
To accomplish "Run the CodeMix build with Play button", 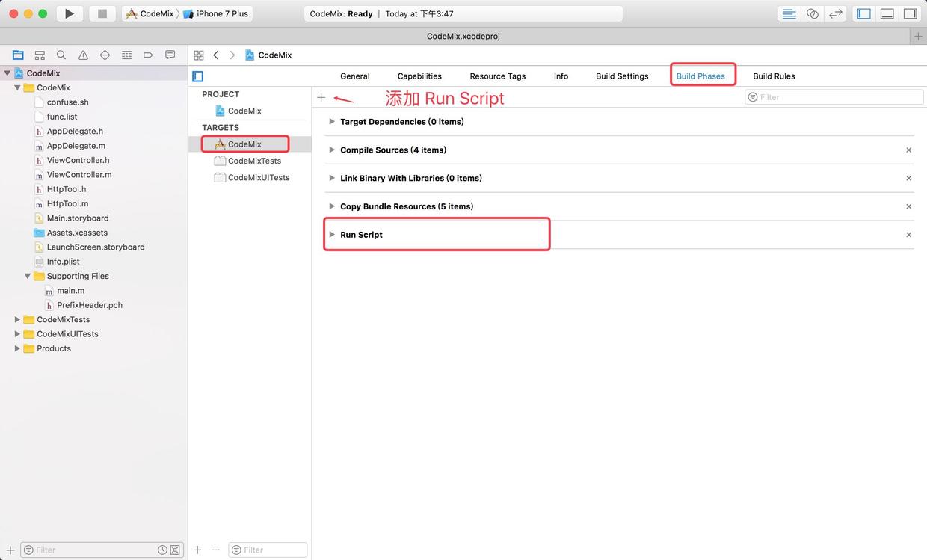I will tap(70, 13).
